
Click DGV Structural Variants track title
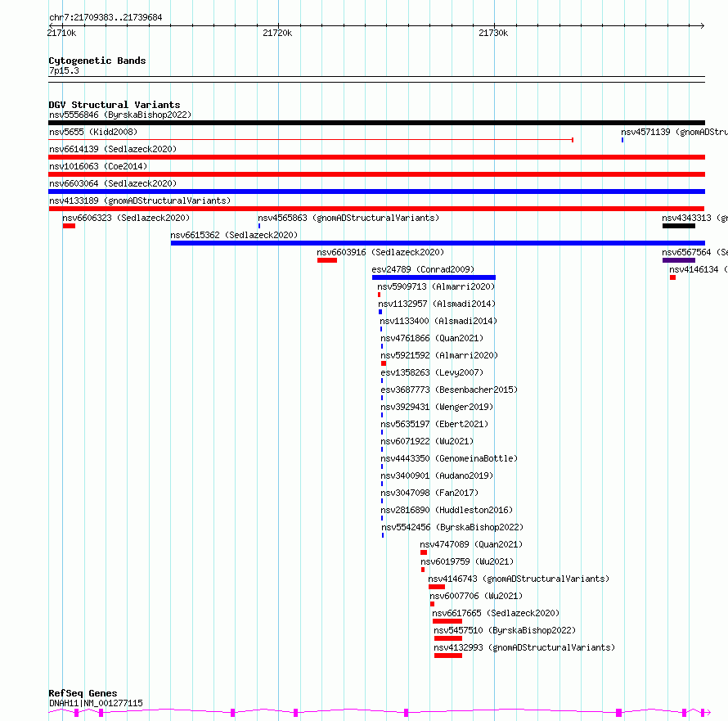(x=115, y=105)
